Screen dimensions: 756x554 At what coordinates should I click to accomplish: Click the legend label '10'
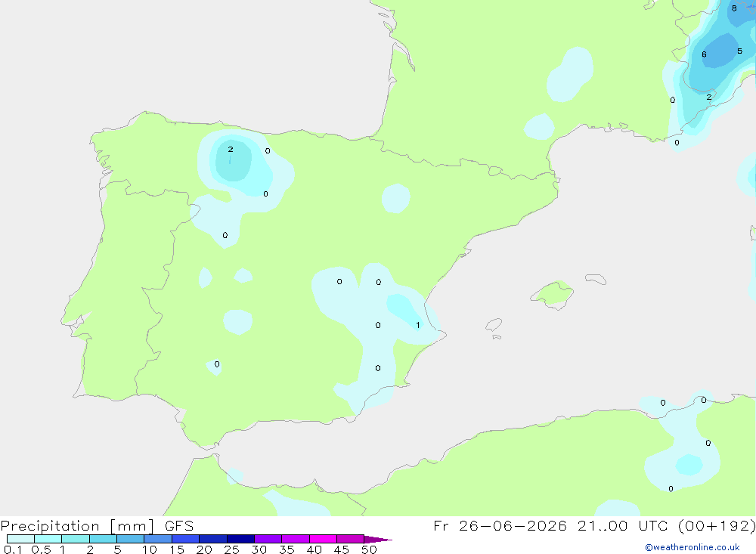pos(150,549)
